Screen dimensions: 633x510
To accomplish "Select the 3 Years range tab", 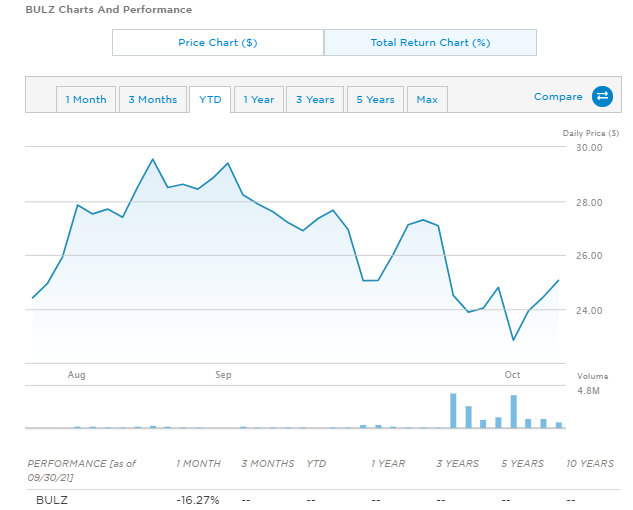I will [315, 99].
